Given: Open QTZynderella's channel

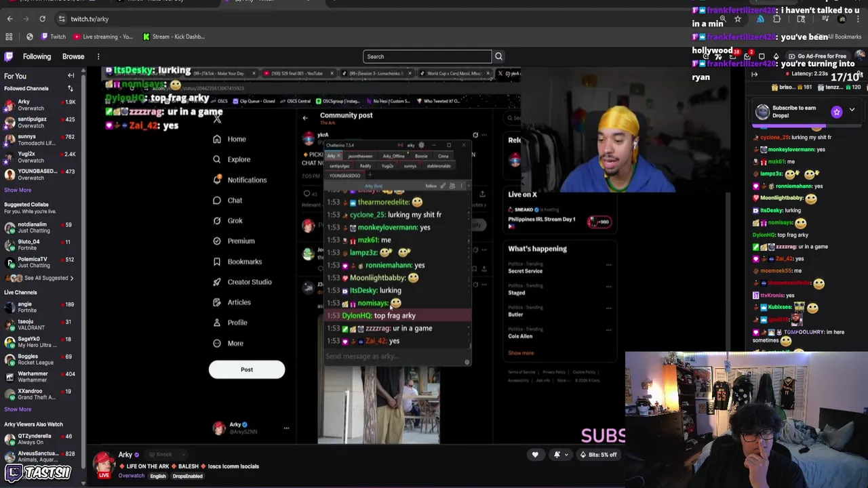Looking at the screenshot, I should click(41, 439).
